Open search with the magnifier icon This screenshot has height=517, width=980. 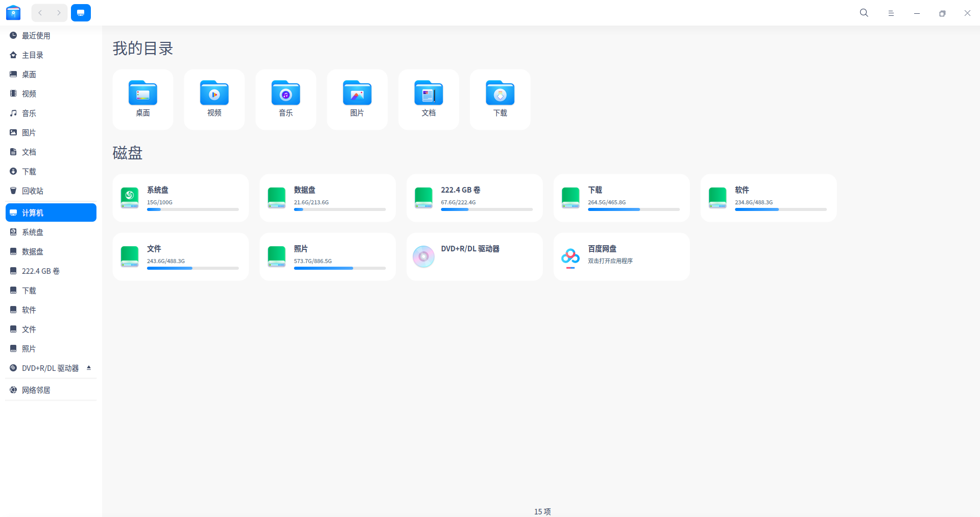coord(864,13)
